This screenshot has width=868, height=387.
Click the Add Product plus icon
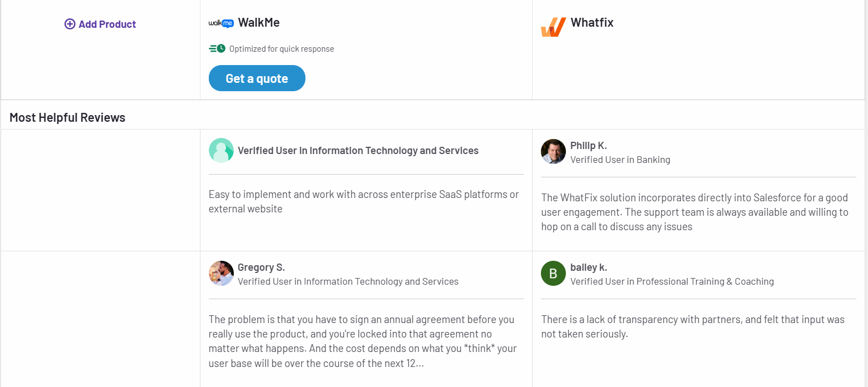click(70, 24)
